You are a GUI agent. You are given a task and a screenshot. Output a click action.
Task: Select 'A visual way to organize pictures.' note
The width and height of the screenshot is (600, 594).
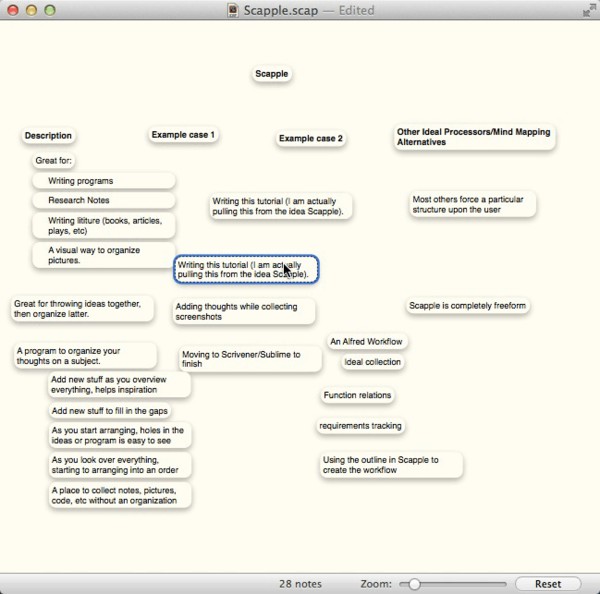pyautogui.click(x=104, y=255)
